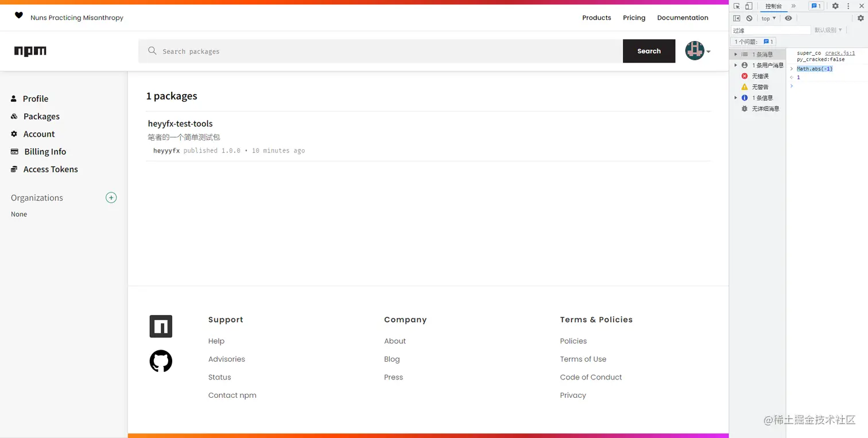868x438 pixels.
Task: Open the Contact npm footer link
Action: 232,396
